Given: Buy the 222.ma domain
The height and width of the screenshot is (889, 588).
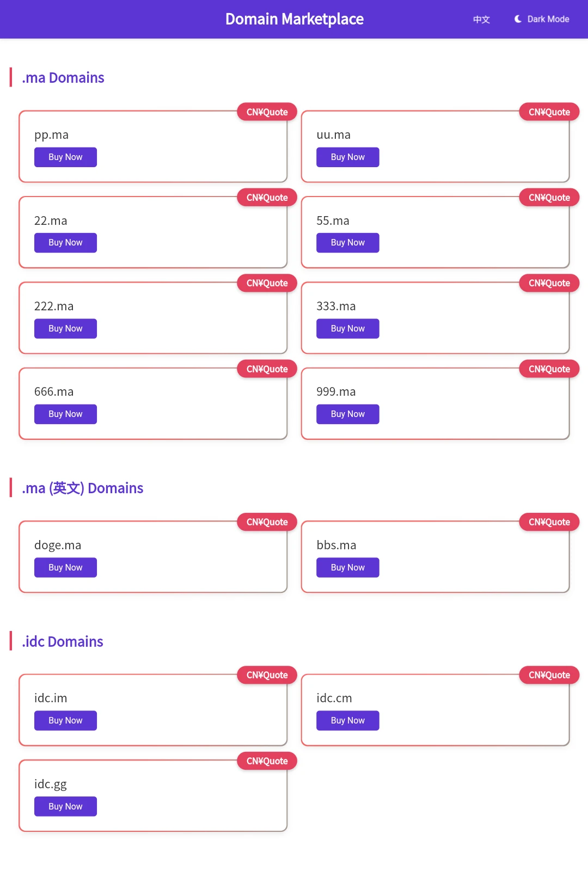Looking at the screenshot, I should pyautogui.click(x=65, y=329).
